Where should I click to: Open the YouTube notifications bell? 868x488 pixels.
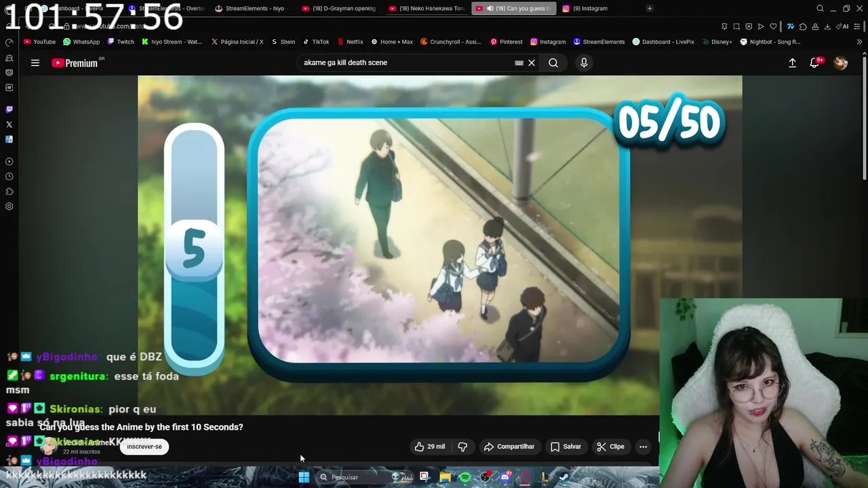(x=814, y=63)
